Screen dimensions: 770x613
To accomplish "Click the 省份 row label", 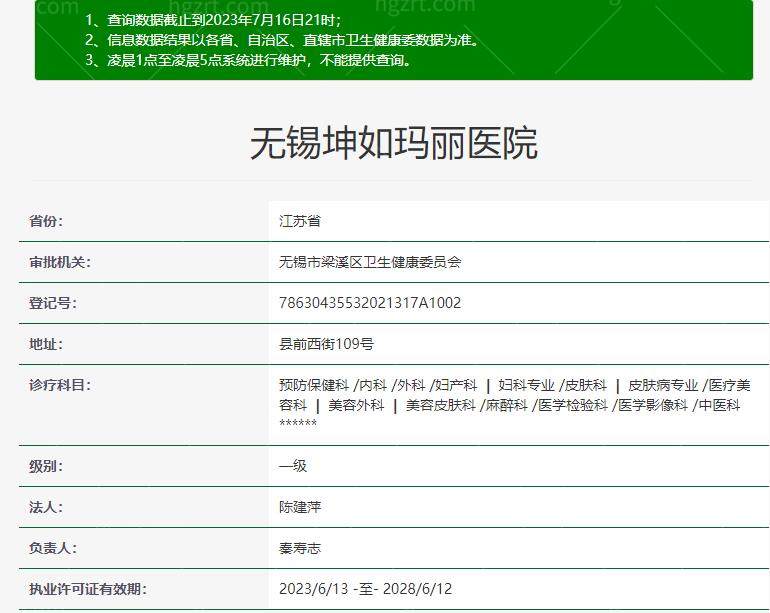I will coord(46,221).
